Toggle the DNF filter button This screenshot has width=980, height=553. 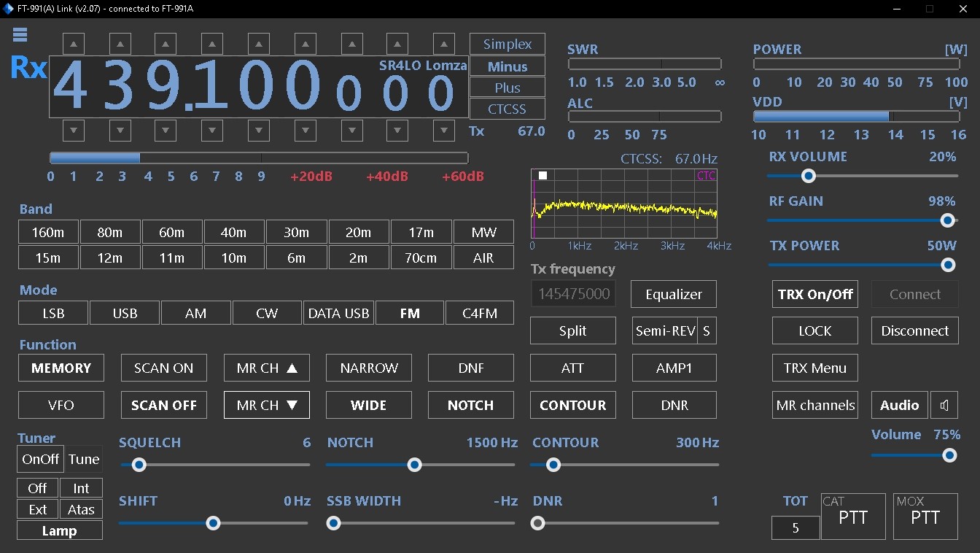click(x=471, y=368)
